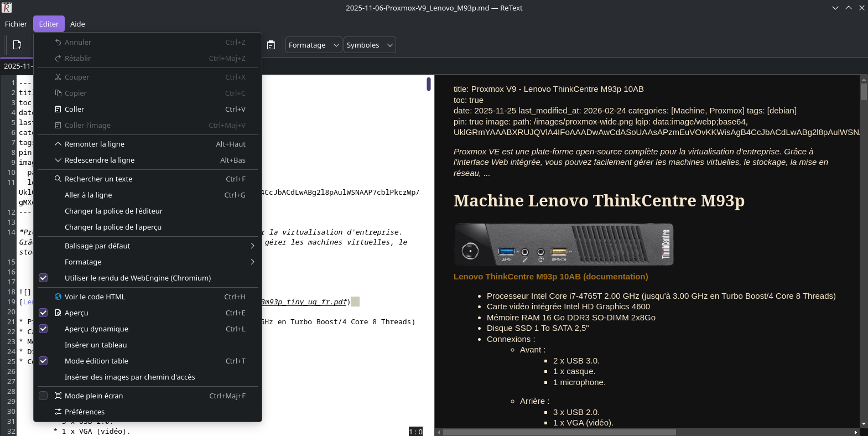Enable the Mode plein écran checkbox
The image size is (868, 436).
(x=43, y=396)
